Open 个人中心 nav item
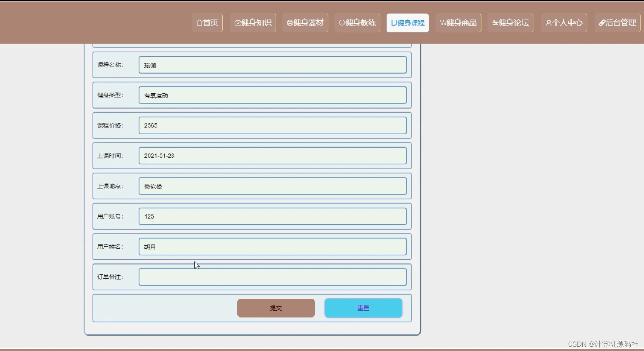Viewport: 644px width, 351px height. coord(564,23)
